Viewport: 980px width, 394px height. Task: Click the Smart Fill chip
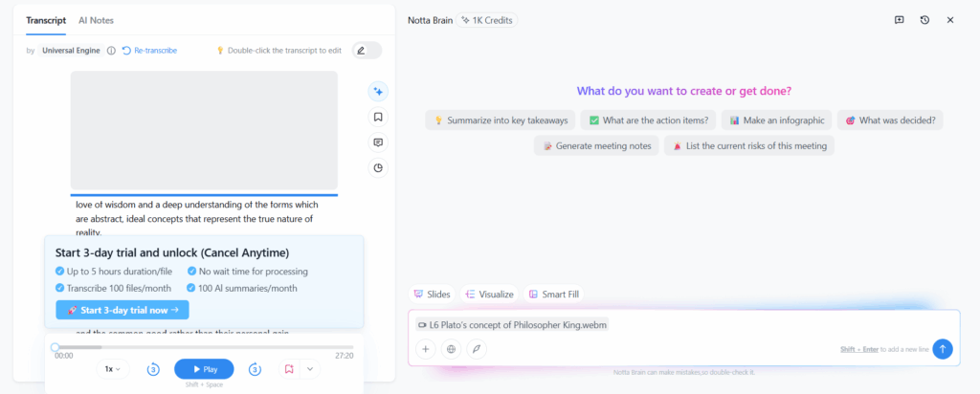pyautogui.click(x=553, y=295)
